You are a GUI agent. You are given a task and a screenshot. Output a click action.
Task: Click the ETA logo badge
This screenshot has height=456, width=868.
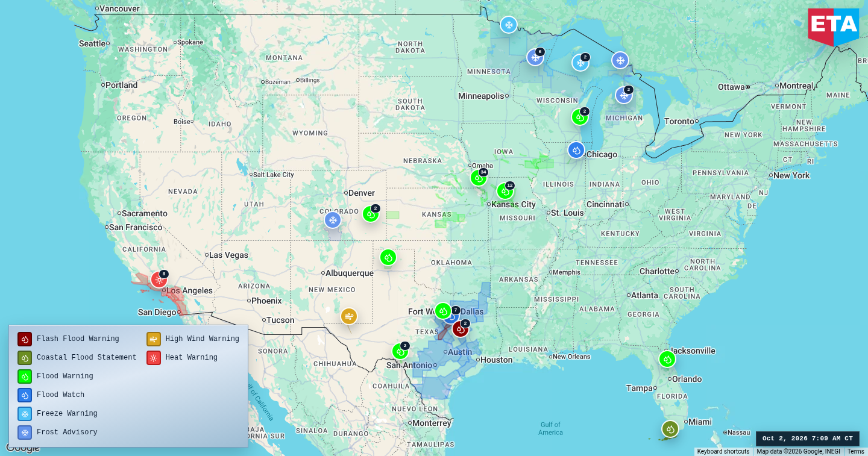(834, 27)
